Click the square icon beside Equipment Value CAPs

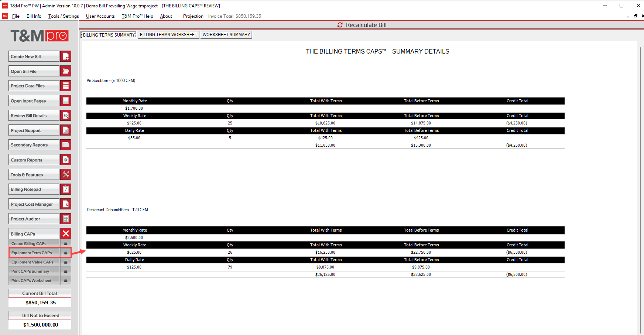66,262
